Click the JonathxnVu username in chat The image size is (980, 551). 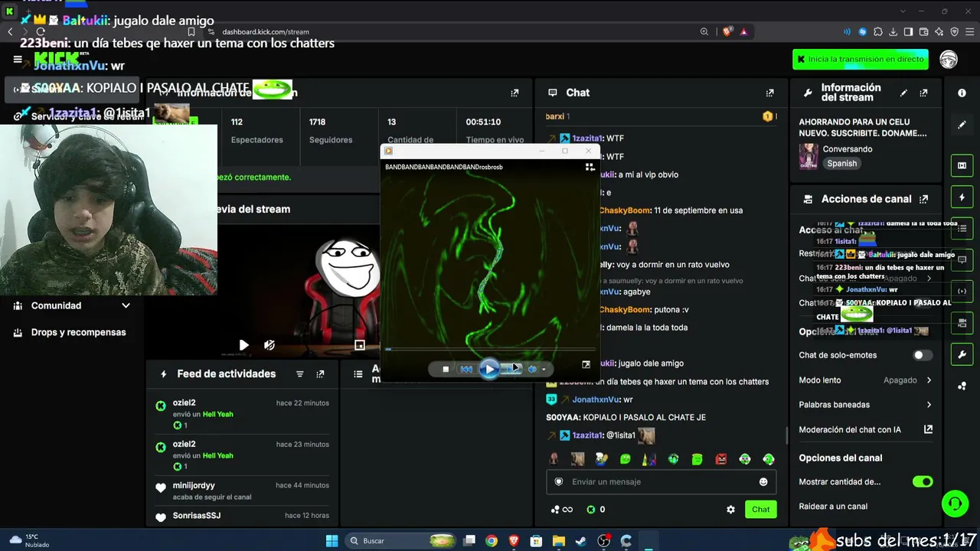[596, 399]
